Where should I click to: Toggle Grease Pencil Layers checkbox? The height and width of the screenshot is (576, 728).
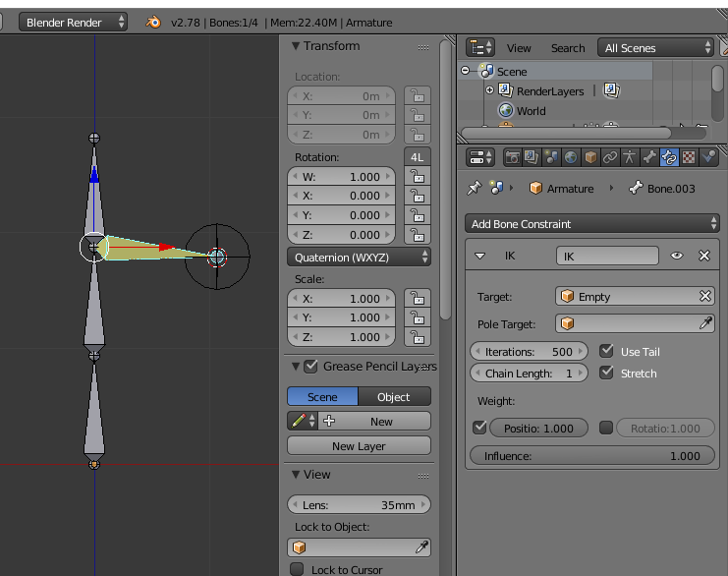tap(310, 367)
